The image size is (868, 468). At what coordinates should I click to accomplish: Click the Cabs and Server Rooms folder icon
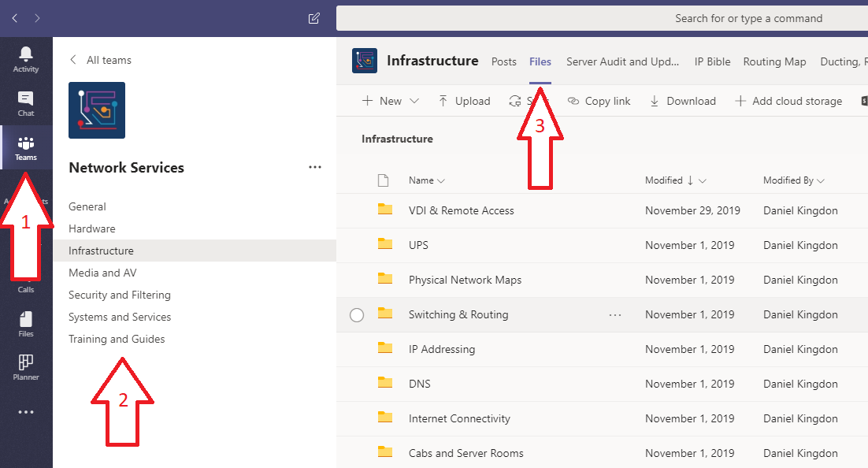(x=384, y=452)
